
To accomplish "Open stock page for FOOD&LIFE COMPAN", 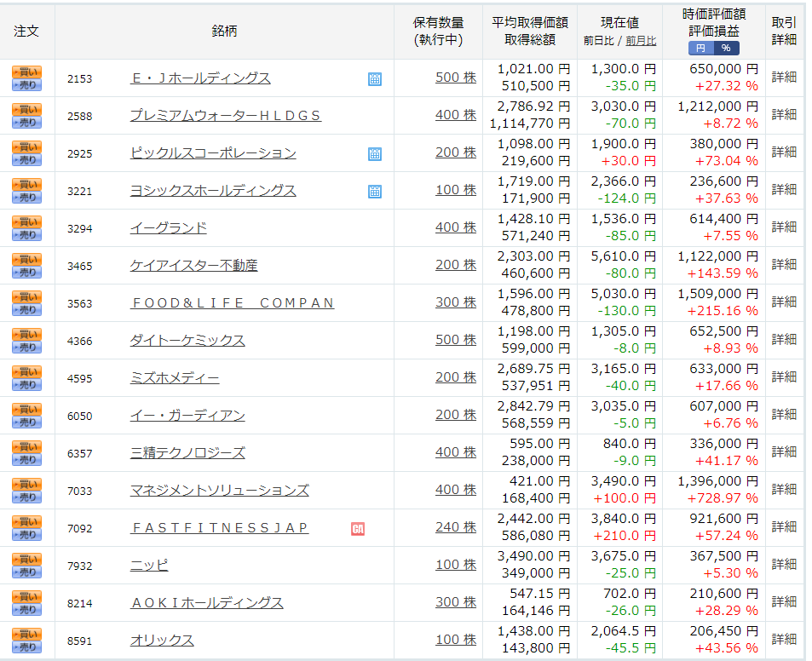I will tap(232, 302).
